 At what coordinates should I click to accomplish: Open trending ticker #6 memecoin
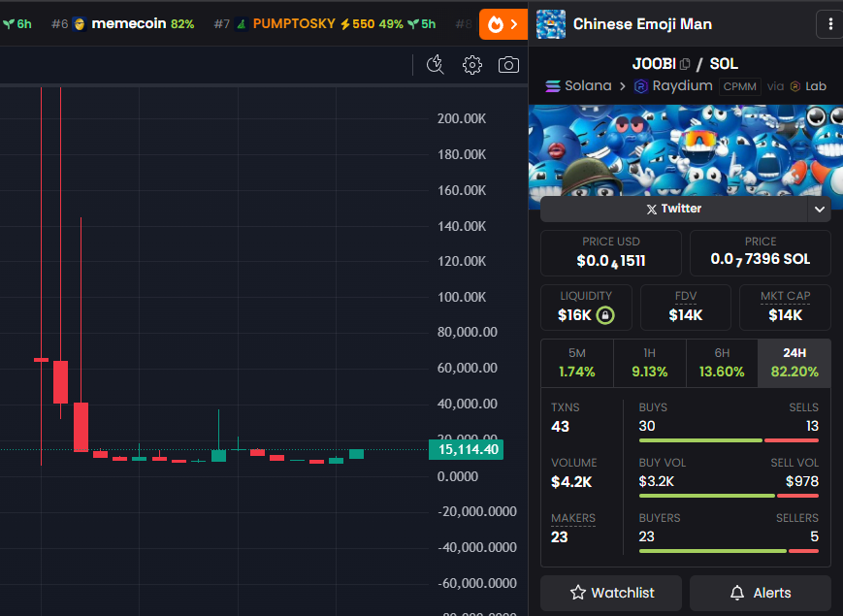(x=123, y=24)
